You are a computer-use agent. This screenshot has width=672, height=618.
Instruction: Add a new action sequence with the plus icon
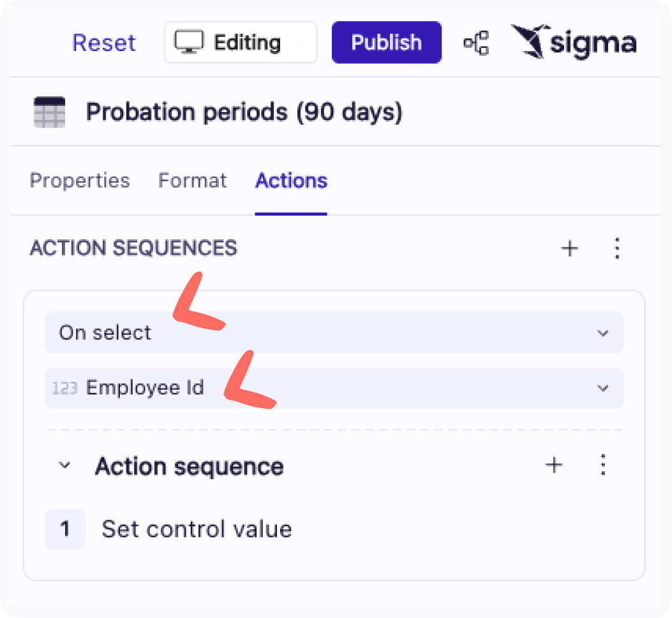[569, 249]
